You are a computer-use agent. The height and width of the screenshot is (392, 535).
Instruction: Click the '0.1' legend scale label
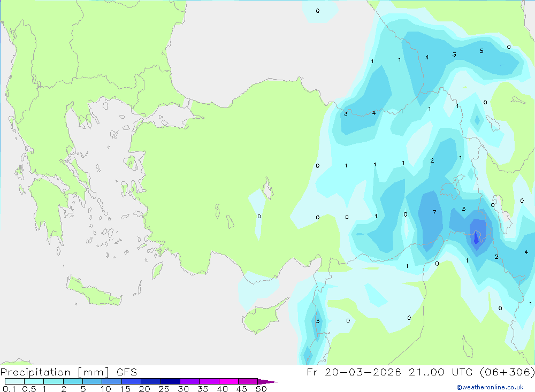9,389
